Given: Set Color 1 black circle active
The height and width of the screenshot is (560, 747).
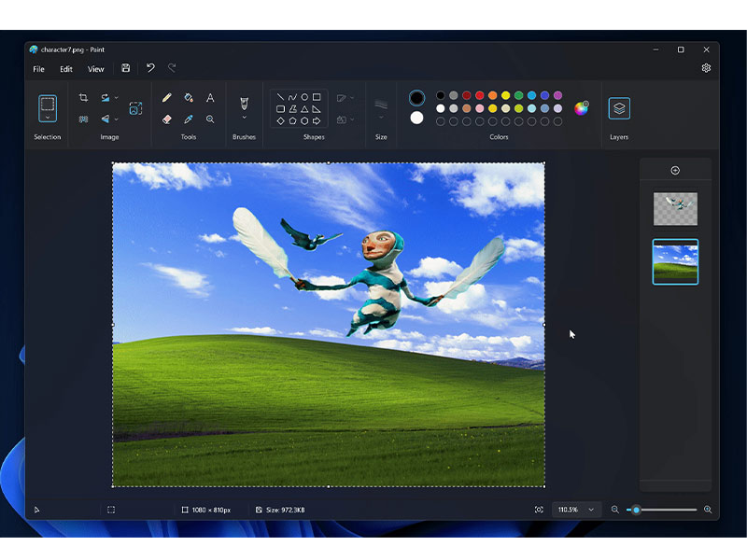Looking at the screenshot, I should tap(416, 98).
